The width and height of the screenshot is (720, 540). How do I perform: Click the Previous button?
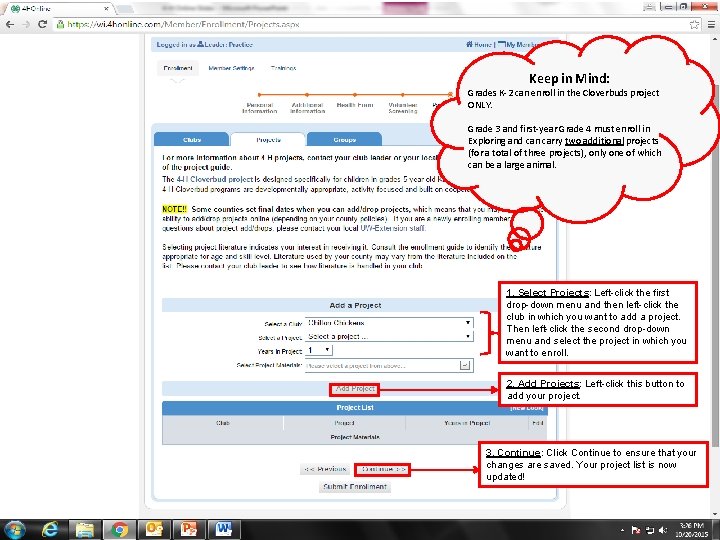click(x=325, y=469)
